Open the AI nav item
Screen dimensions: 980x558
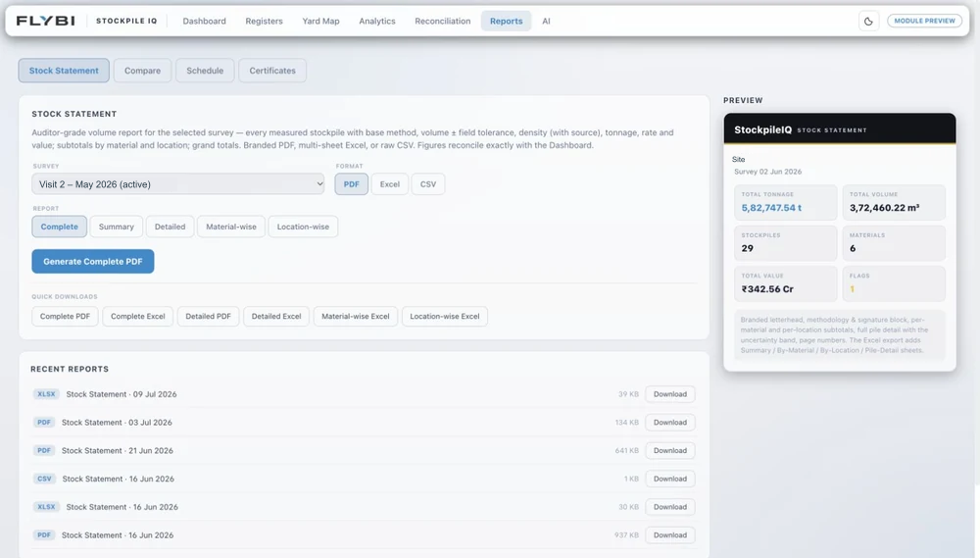(546, 21)
